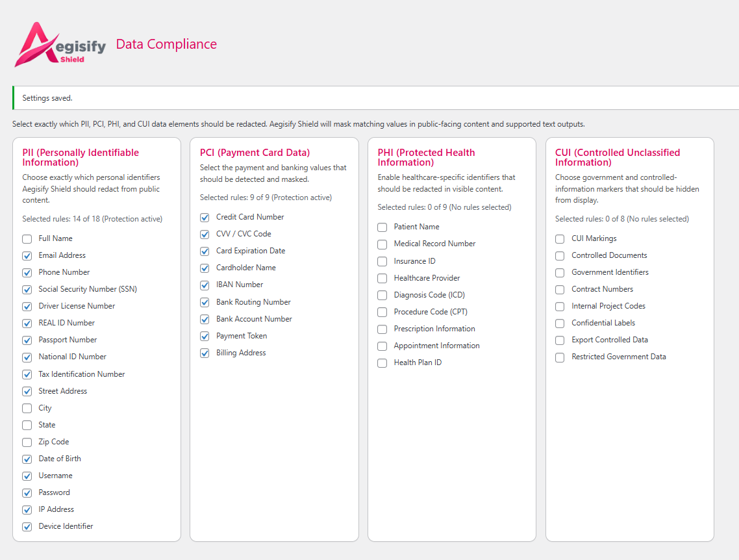Enable Zip Code redaction
This screenshot has width=739, height=560.
tap(27, 442)
